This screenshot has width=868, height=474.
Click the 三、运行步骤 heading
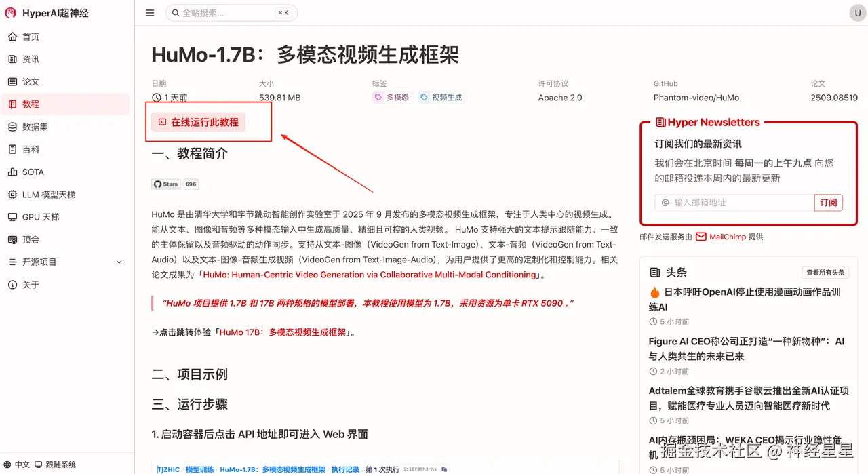(x=190, y=404)
